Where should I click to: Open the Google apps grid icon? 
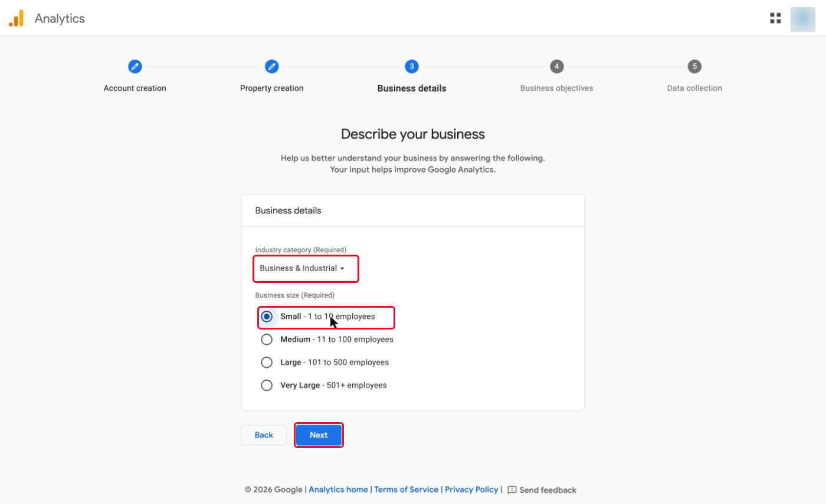pyautogui.click(x=775, y=18)
